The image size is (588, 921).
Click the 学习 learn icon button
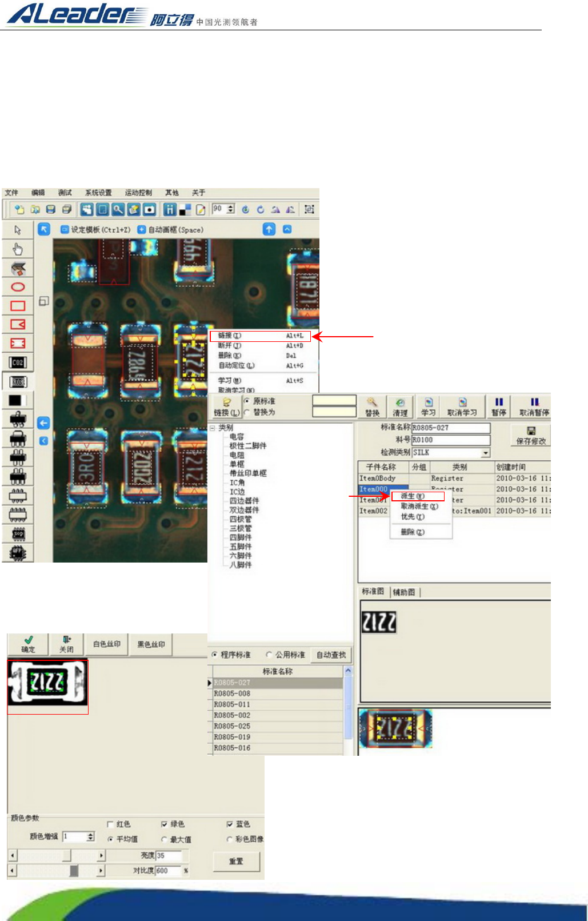[429, 407]
